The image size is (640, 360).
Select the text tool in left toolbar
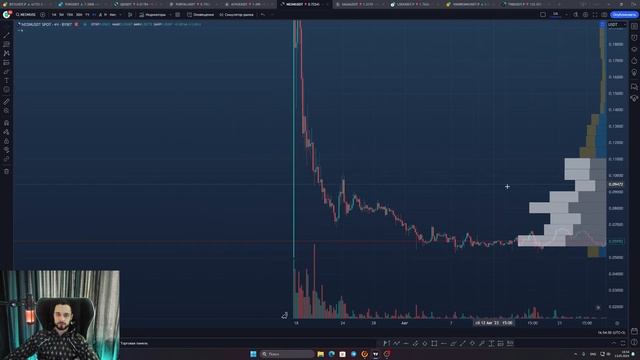[x=7, y=81]
